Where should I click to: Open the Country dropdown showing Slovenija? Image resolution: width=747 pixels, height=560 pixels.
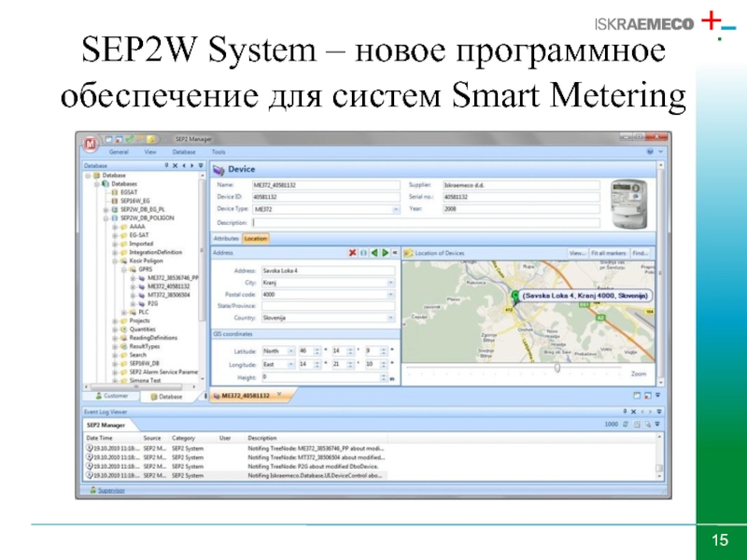[390, 318]
